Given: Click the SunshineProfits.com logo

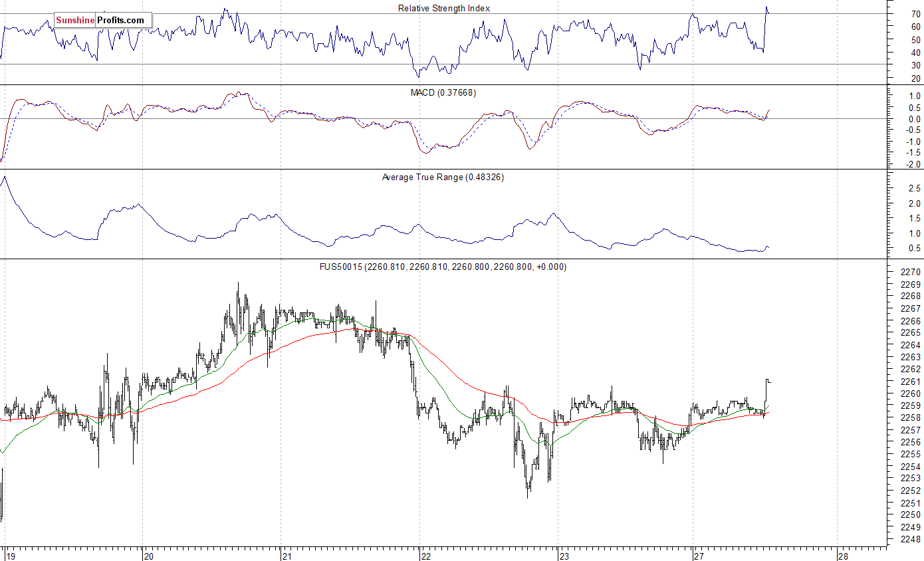Looking at the screenshot, I should (103, 21).
